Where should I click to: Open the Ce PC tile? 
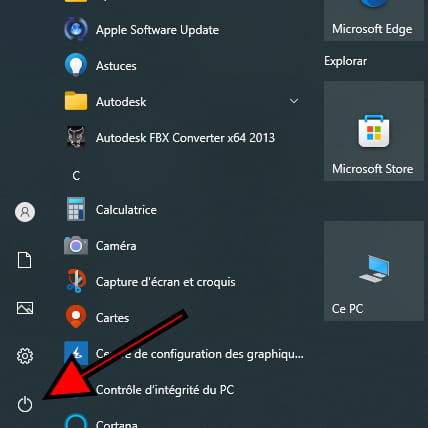[374, 271]
